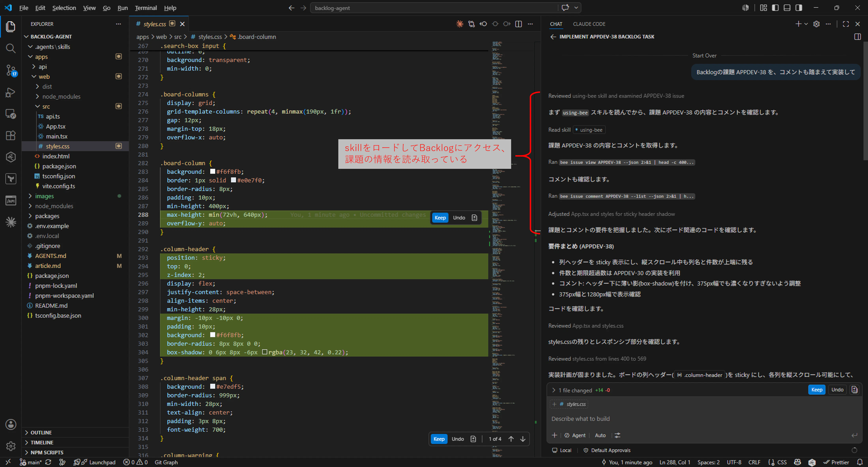View changes icon next to Undo at line 288
This screenshot has height=467, width=868.
(474, 218)
